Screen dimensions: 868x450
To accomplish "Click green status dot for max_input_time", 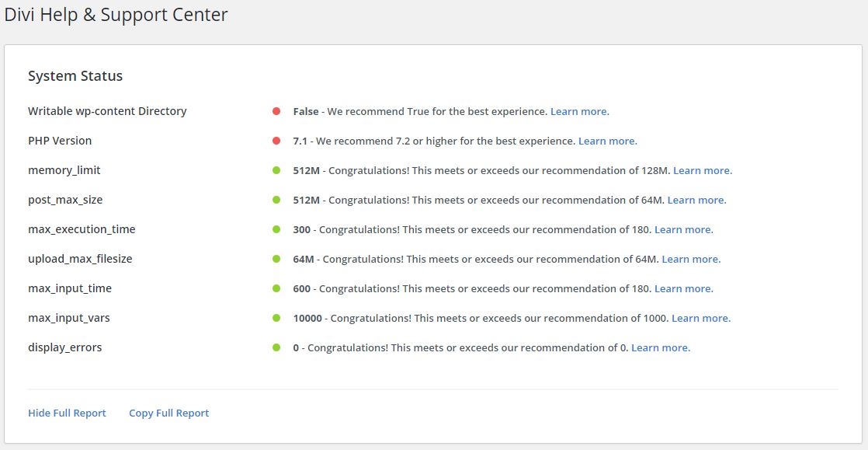I will click(x=277, y=288).
